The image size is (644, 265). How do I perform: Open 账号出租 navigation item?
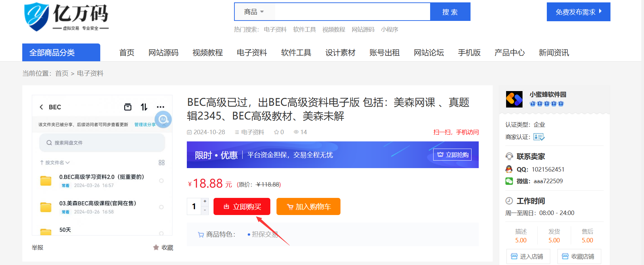tap(385, 53)
